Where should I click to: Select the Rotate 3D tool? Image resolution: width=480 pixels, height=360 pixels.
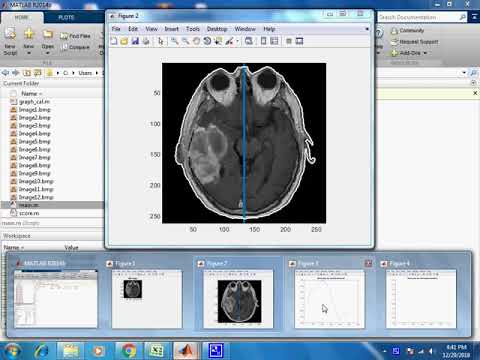[207, 41]
